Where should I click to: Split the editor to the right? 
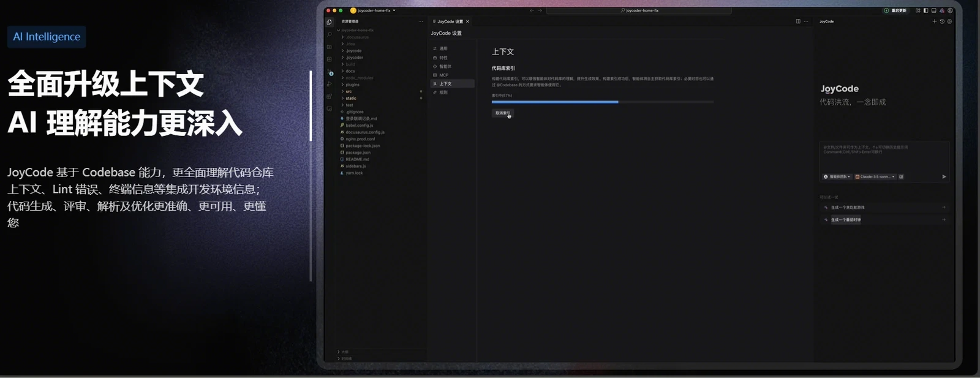798,21
